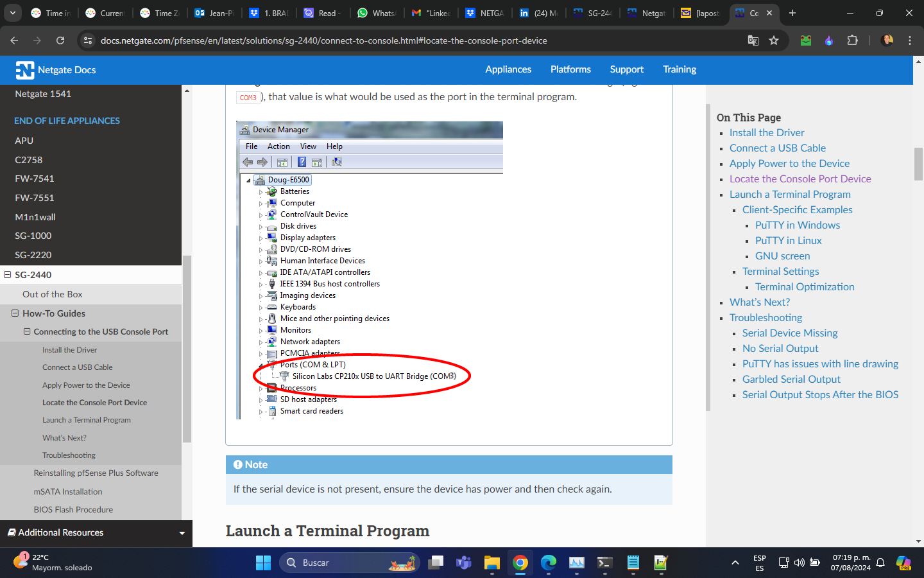Screen dimensions: 924x578
Task: Open Task View on taskbar
Action: [436, 563]
